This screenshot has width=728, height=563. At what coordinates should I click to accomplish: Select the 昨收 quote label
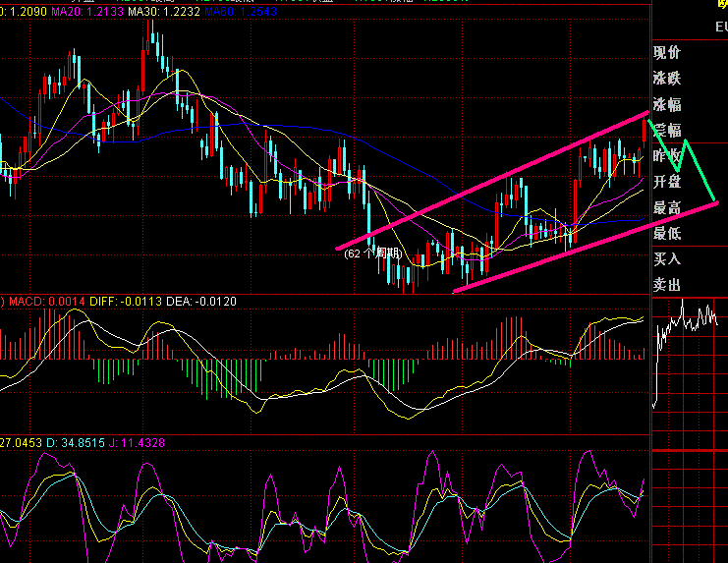[667, 155]
